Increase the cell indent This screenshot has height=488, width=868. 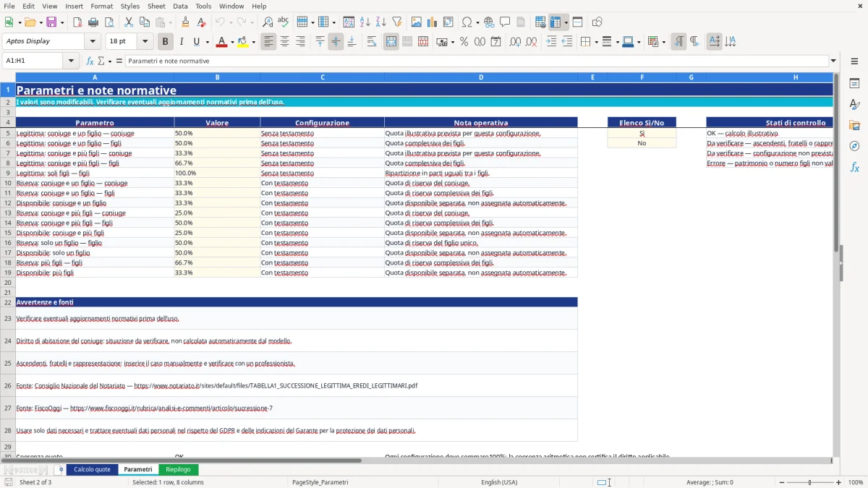(x=551, y=42)
